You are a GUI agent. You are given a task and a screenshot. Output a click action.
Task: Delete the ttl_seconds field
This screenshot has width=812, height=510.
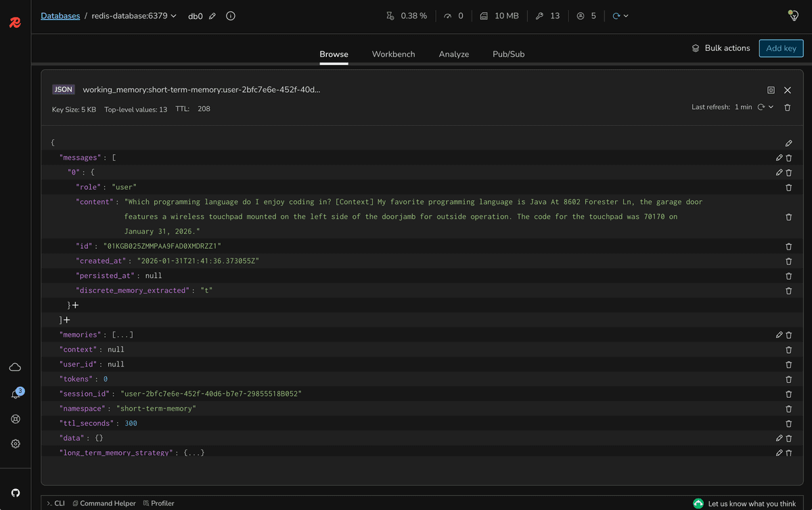click(788, 423)
